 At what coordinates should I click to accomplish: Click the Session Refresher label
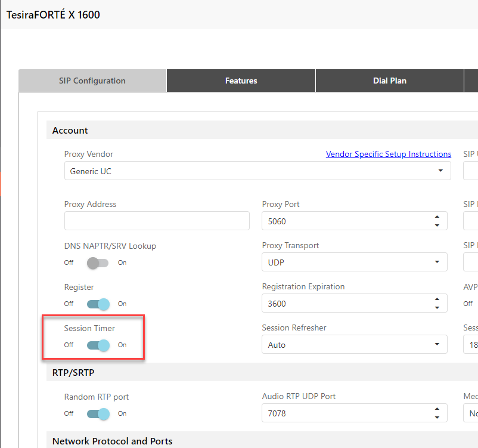pos(294,327)
